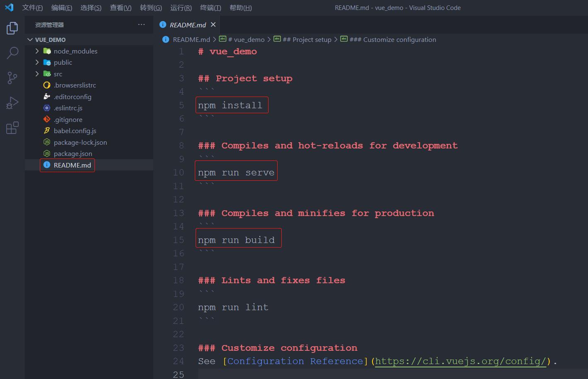The width and height of the screenshot is (588, 379).
Task: Click the 资源管理器 panel title
Action: pyautogui.click(x=49, y=25)
